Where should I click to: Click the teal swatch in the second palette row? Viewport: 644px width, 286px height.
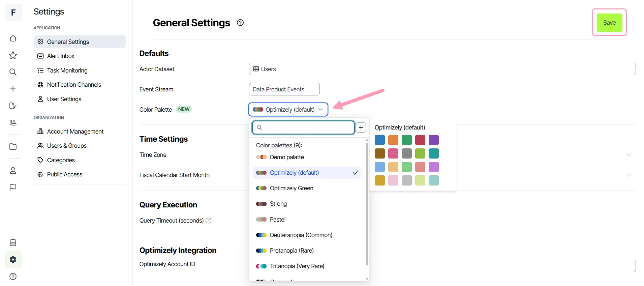pyautogui.click(x=434, y=153)
